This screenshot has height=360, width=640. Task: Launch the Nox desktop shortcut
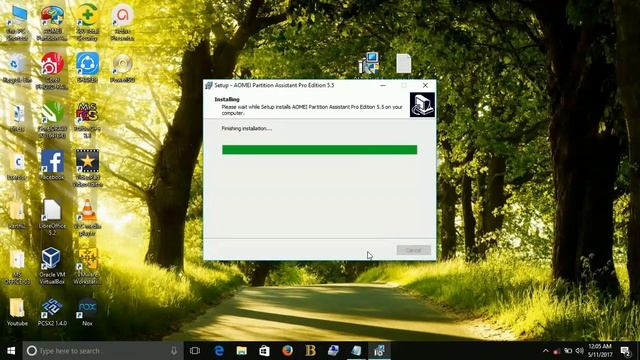click(x=87, y=312)
